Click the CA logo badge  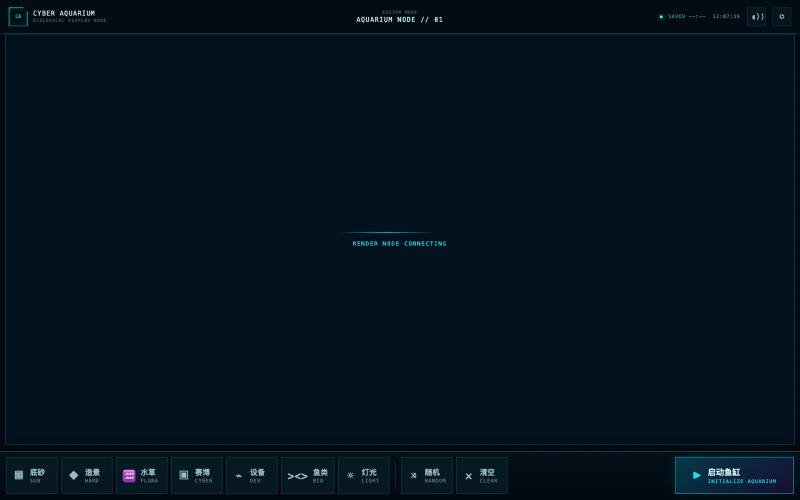click(18, 17)
